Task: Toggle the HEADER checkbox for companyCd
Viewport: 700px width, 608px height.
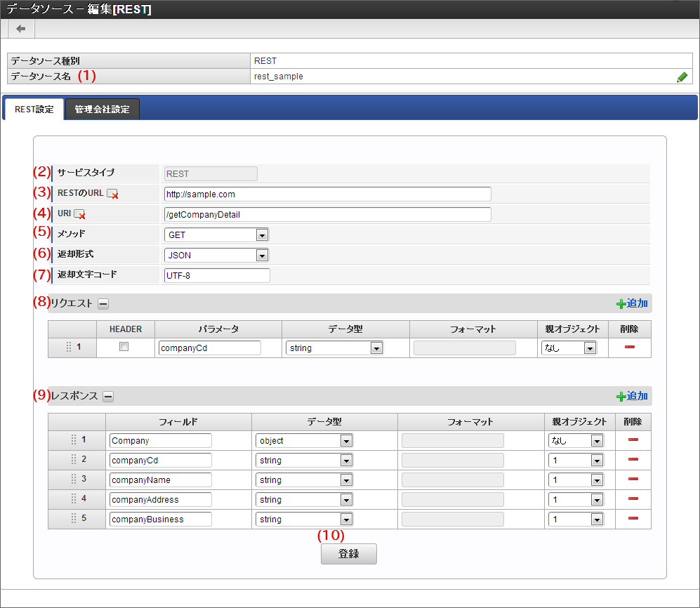Action: [x=124, y=347]
